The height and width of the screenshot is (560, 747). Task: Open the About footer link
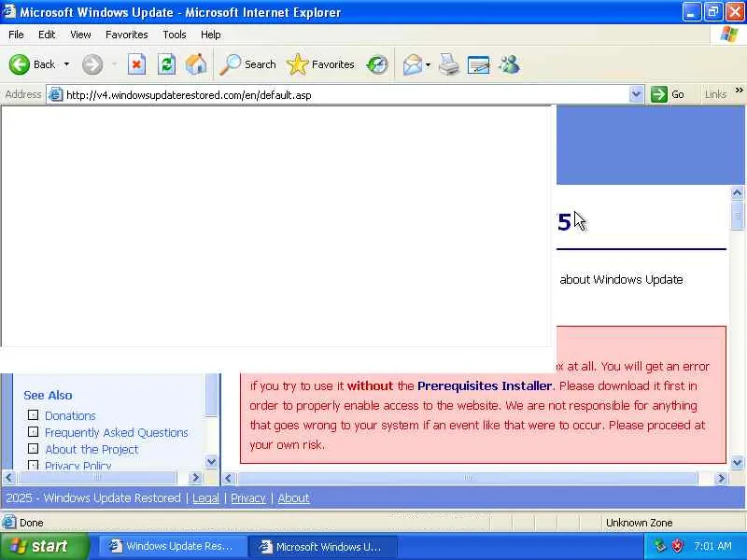[293, 498]
